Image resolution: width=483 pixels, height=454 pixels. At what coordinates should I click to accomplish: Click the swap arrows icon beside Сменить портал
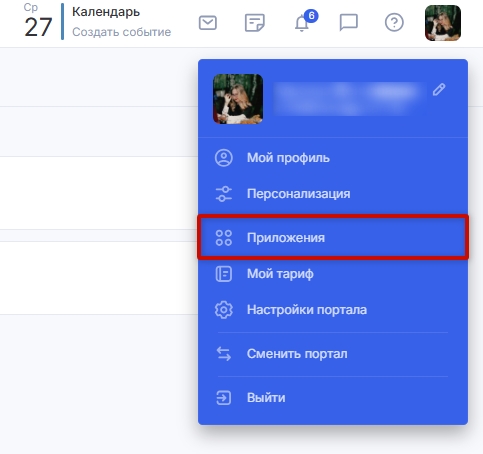(224, 354)
